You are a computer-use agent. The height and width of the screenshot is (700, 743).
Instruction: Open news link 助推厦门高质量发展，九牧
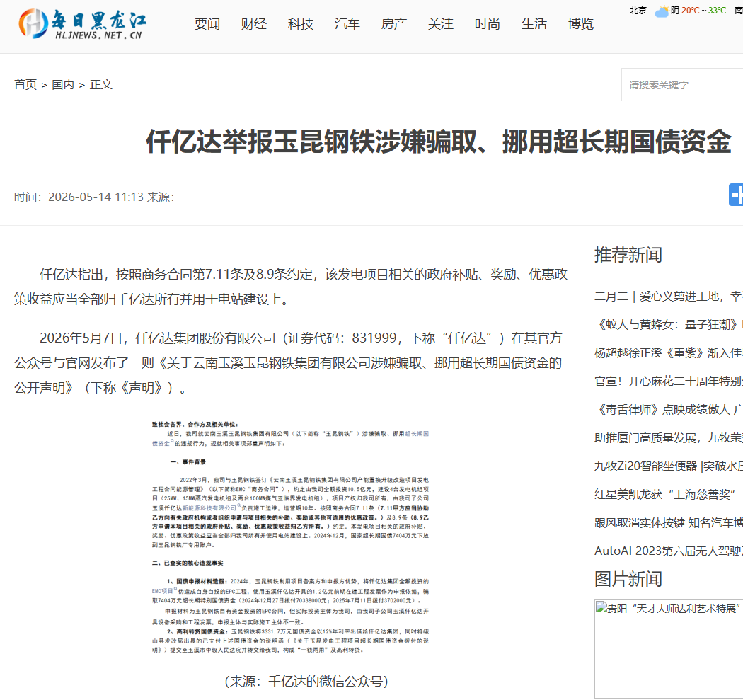[669, 438]
